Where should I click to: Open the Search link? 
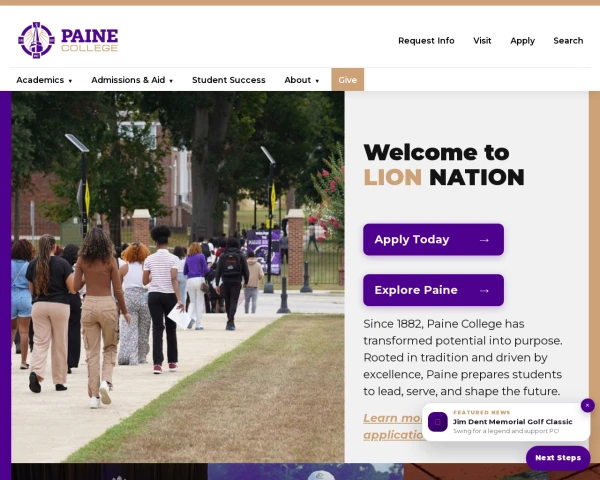click(x=568, y=41)
